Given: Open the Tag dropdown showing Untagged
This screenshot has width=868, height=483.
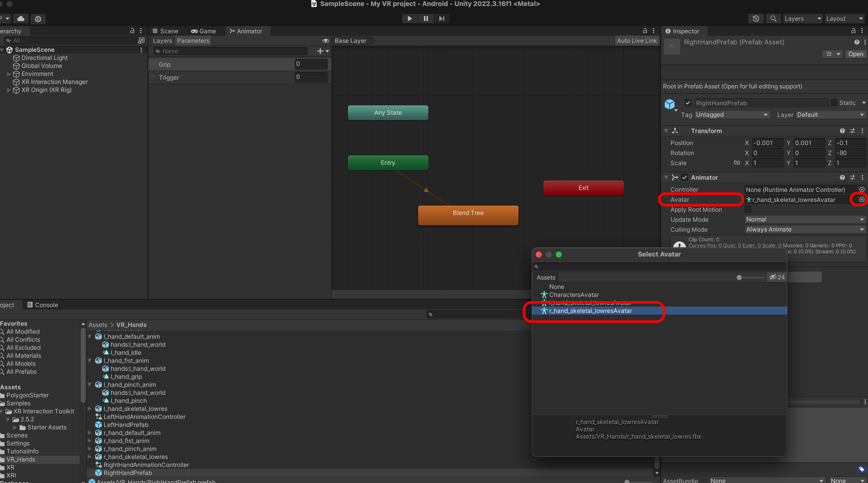Looking at the screenshot, I should tap(731, 114).
